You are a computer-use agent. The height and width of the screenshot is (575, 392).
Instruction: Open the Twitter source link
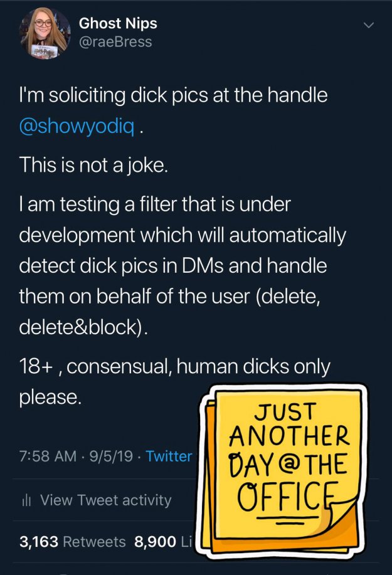(x=169, y=456)
